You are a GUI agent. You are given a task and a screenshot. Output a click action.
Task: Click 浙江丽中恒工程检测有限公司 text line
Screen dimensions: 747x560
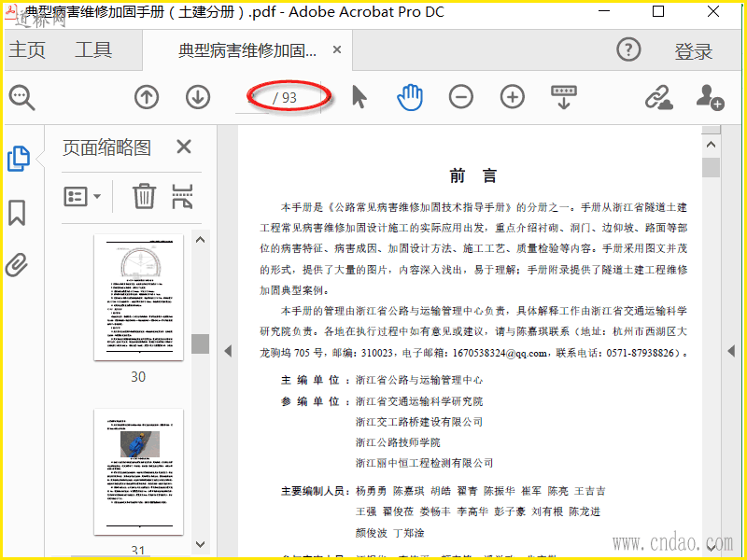424,463
